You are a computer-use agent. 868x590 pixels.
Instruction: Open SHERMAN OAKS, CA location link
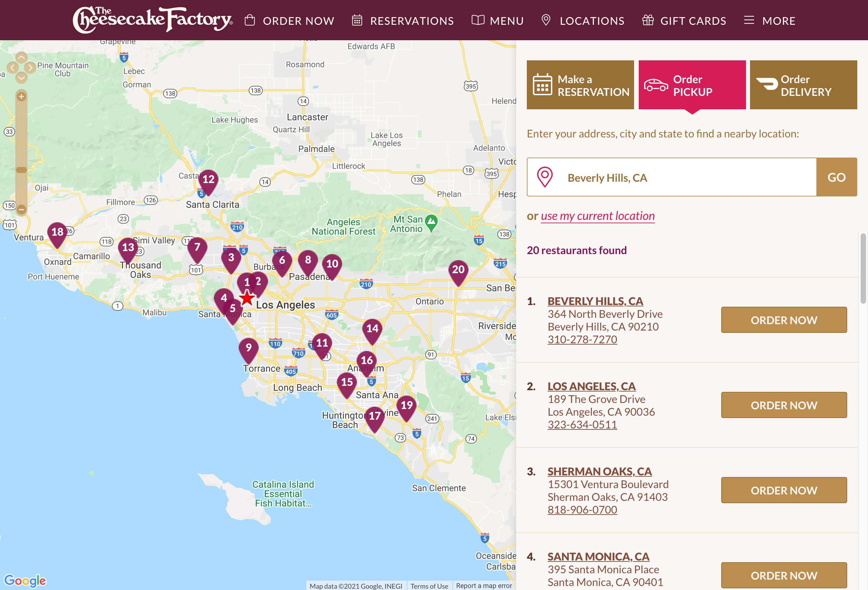(x=600, y=472)
